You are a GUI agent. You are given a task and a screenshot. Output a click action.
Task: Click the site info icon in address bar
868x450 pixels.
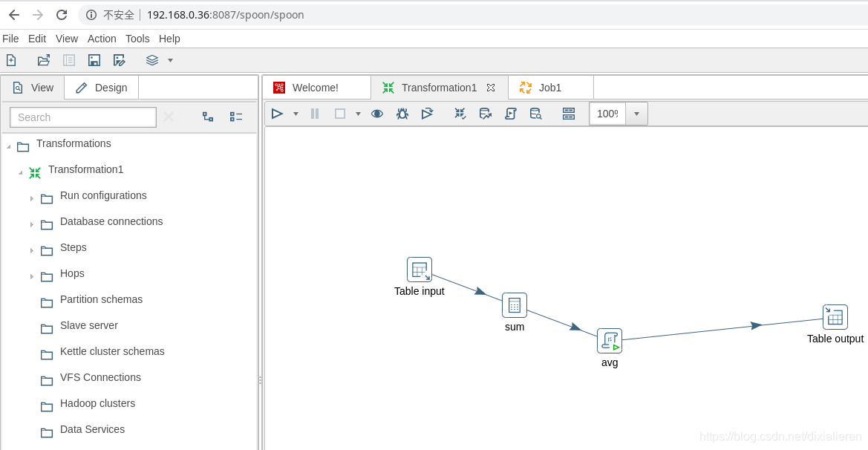pos(91,15)
